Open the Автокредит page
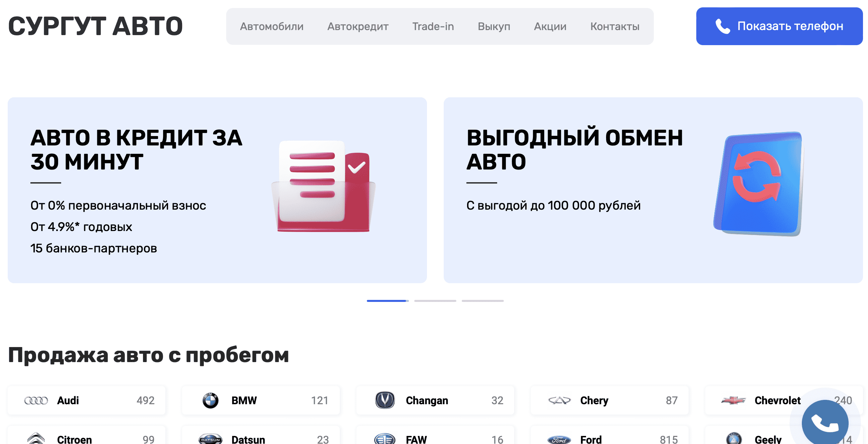Screen dimensions: 868x444 tap(357, 26)
